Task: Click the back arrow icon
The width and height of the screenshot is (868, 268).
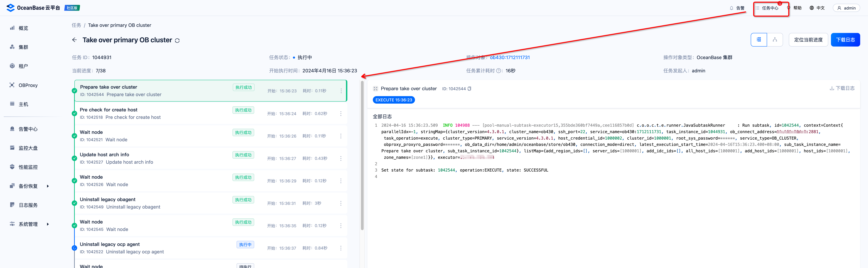Action: pyautogui.click(x=74, y=40)
